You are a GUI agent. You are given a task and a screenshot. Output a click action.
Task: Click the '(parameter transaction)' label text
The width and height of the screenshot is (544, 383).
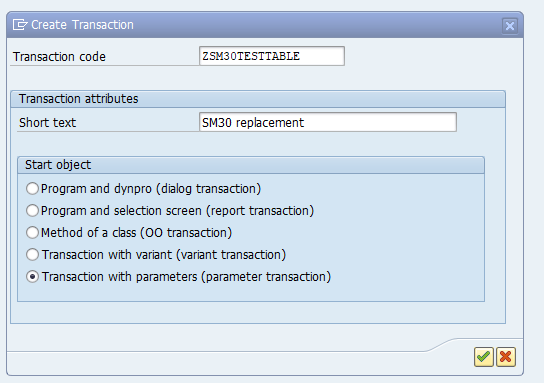click(266, 277)
